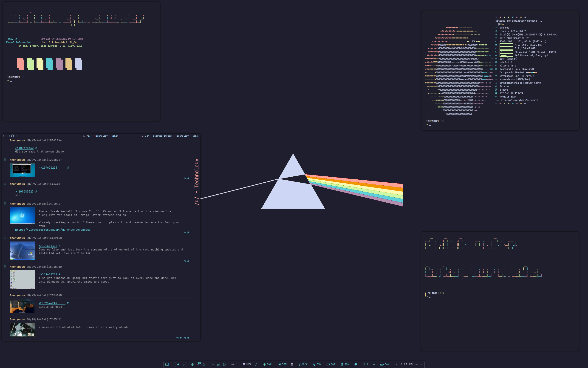Click the browser forward arrow
The image size is (588, 368).
click(x=8, y=136)
